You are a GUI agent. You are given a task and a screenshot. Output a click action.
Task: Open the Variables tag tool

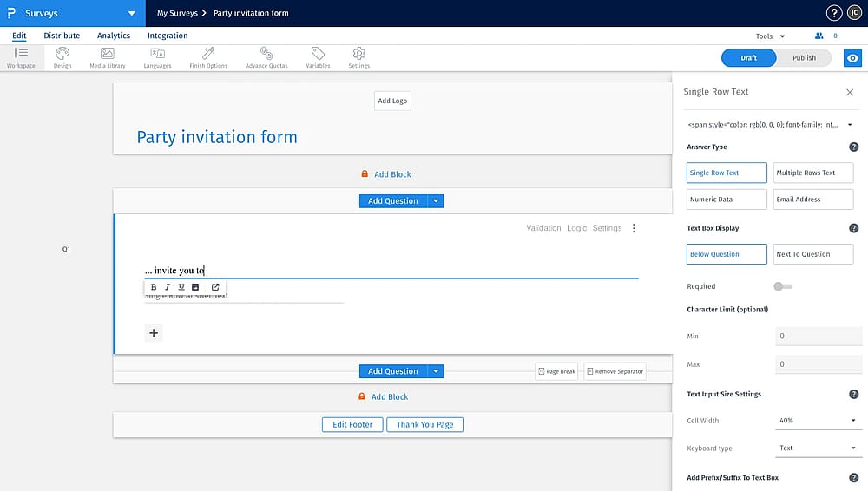(x=318, y=57)
